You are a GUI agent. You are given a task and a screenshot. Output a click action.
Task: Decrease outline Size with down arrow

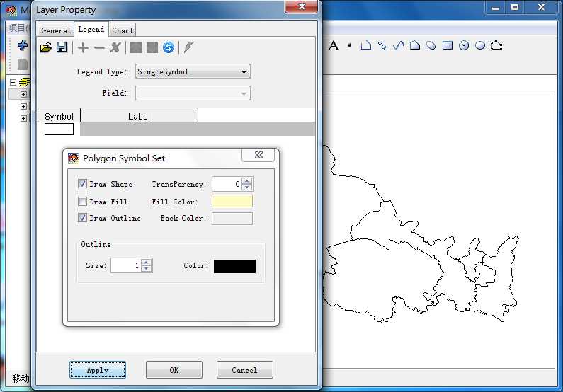(x=147, y=269)
